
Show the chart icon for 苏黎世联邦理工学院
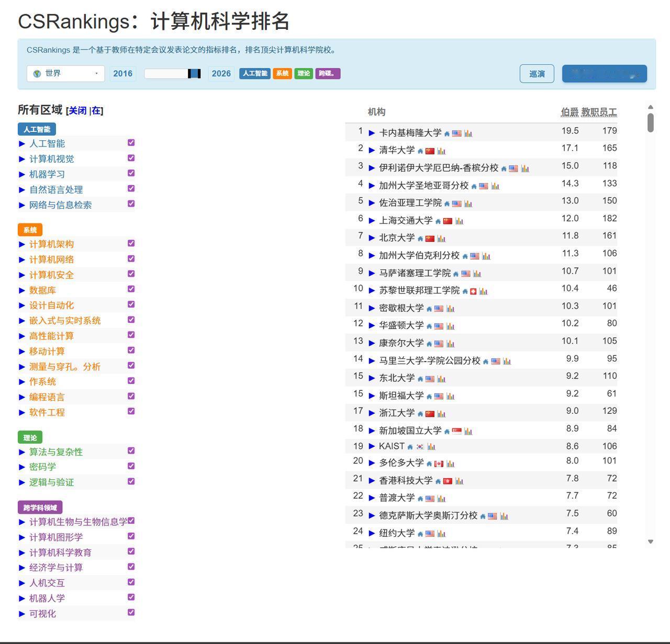click(483, 291)
